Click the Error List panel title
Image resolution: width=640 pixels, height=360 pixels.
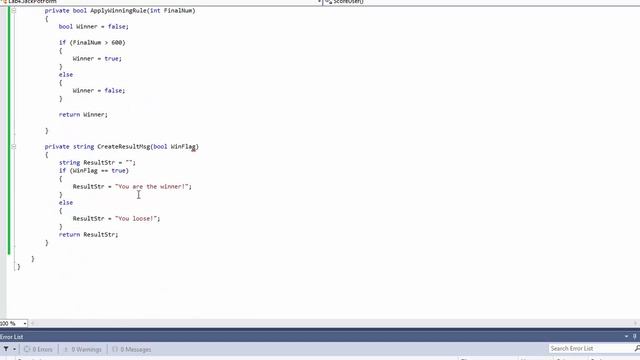click(x=11, y=337)
